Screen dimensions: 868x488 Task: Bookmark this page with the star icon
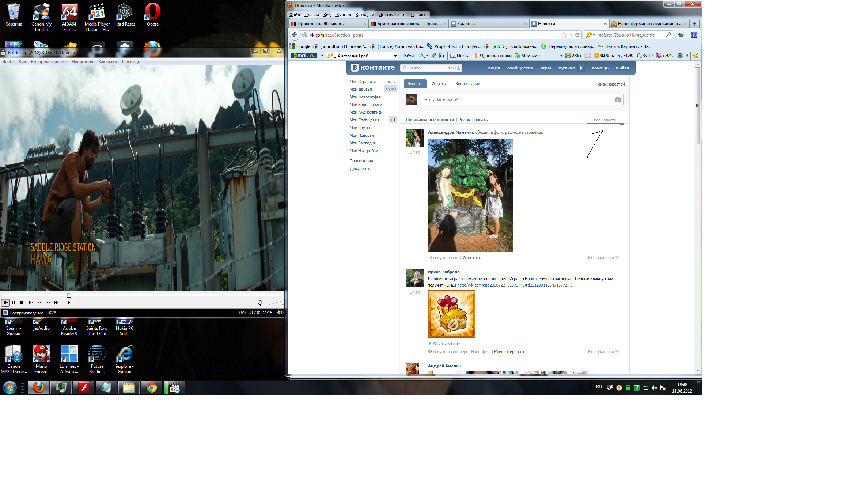[564, 35]
